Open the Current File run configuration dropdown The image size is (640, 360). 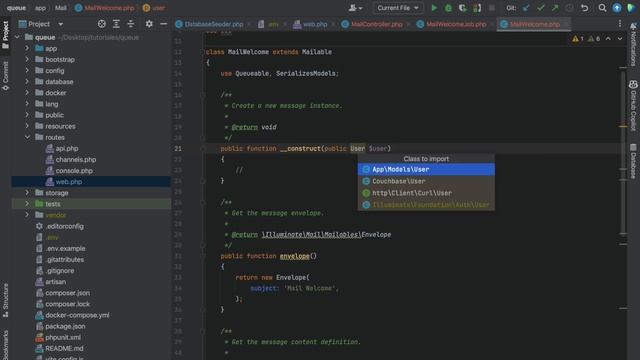pyautogui.click(x=398, y=8)
